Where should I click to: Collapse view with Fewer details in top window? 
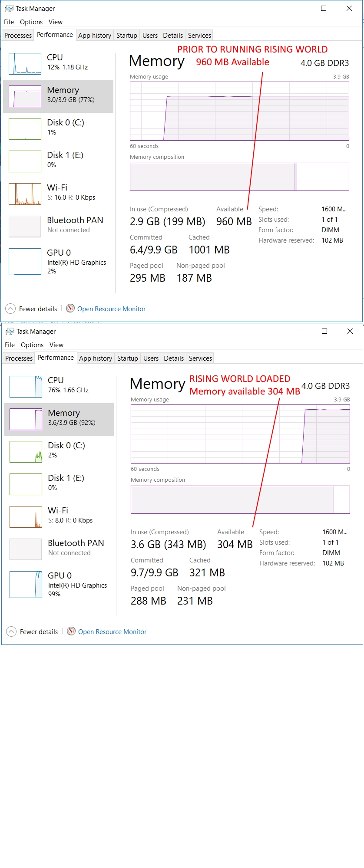pos(31,309)
